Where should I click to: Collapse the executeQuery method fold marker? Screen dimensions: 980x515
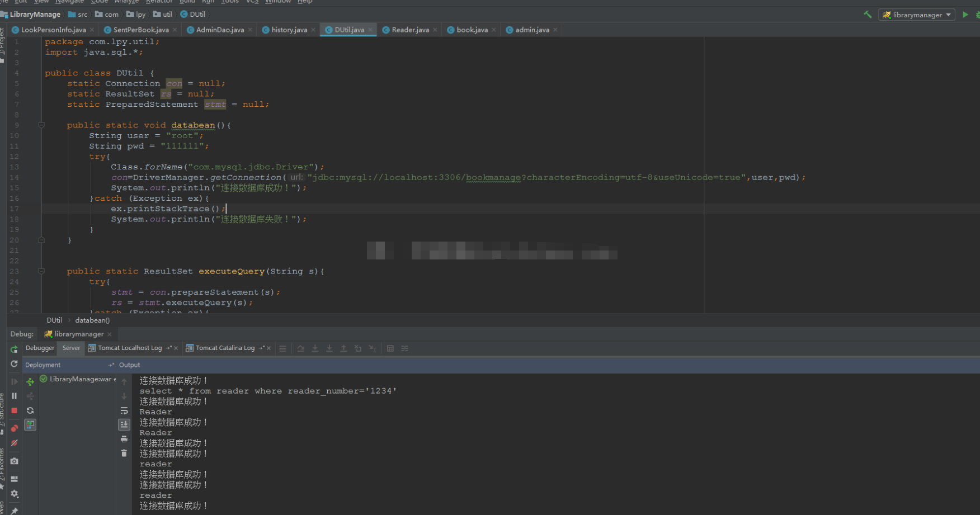coord(41,271)
